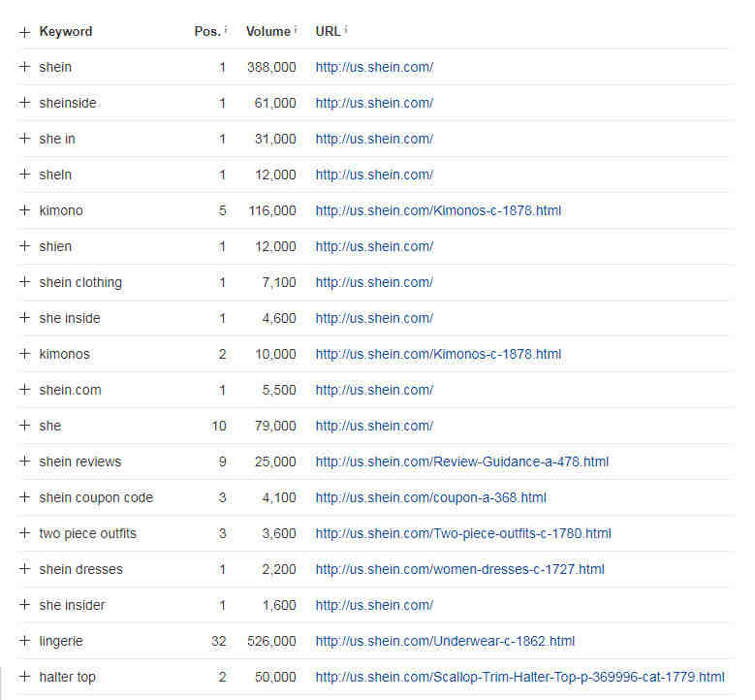Select position value 9 in shein reviews row

[222, 461]
